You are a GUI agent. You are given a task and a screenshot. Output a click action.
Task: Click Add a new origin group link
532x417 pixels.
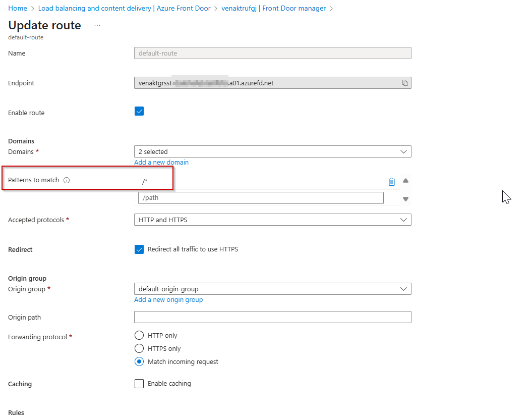[168, 300]
